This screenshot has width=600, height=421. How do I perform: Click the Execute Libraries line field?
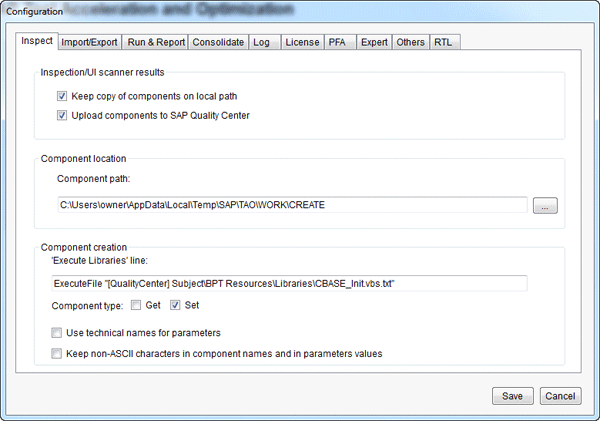(289, 283)
